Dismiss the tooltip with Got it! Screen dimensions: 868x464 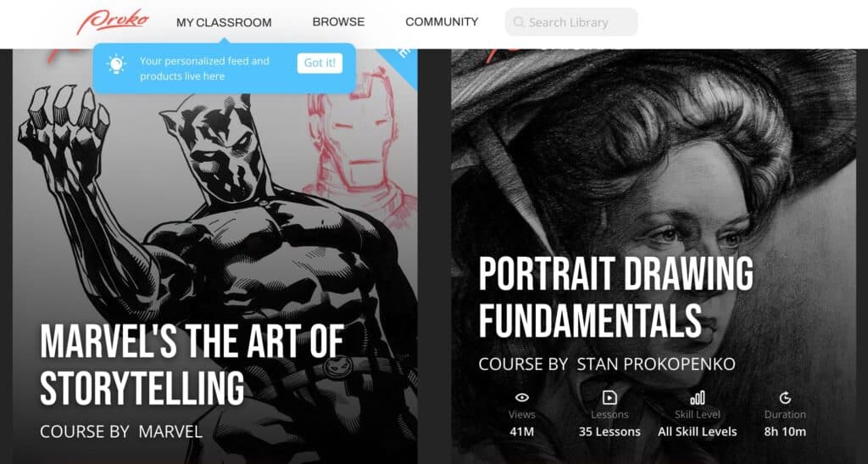click(320, 63)
